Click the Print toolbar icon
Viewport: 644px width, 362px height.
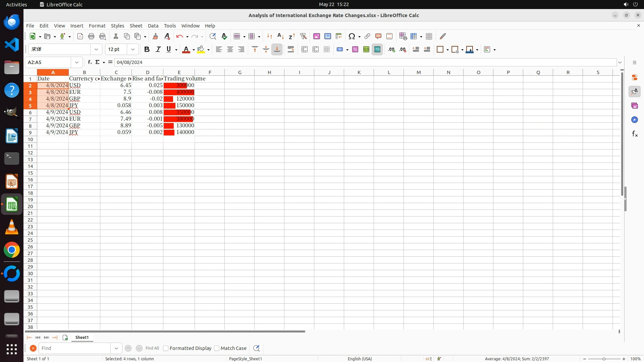click(x=91, y=36)
